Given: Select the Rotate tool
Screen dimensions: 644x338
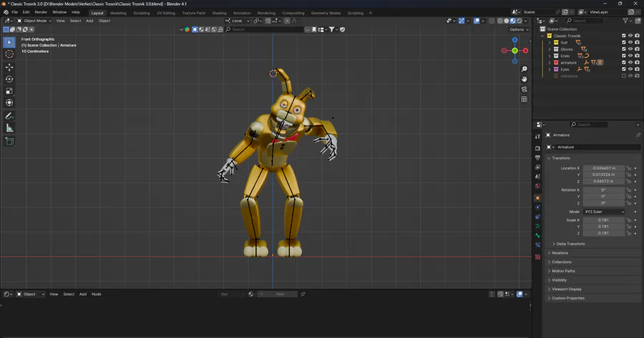Looking at the screenshot, I should pos(9,79).
